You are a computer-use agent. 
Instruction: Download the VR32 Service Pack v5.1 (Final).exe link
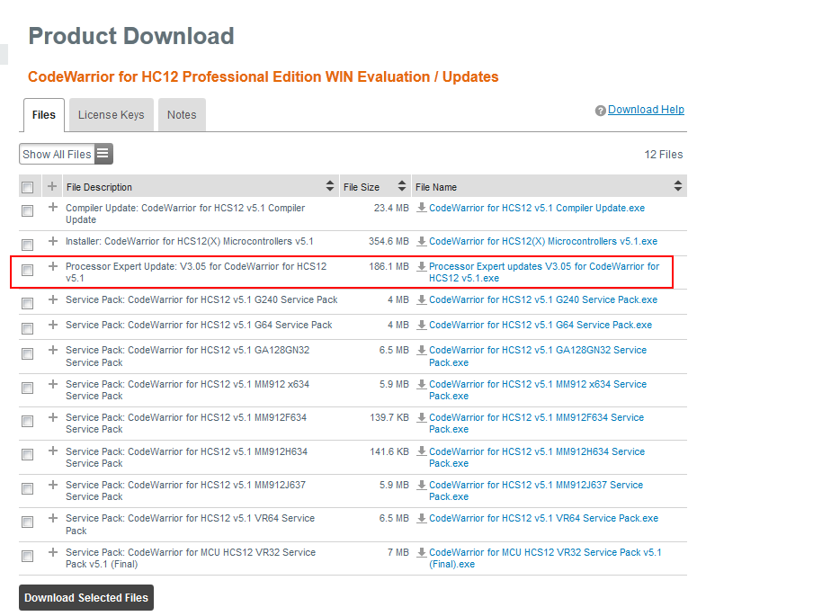coord(545,558)
